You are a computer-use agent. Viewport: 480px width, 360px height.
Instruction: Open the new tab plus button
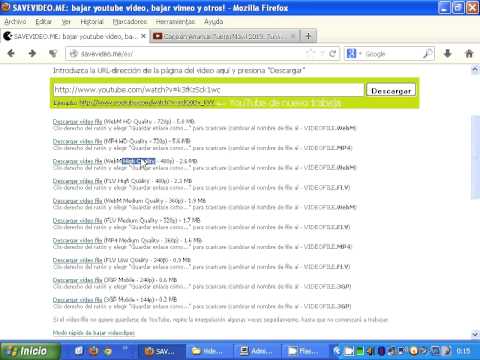pyautogui.click(x=308, y=36)
